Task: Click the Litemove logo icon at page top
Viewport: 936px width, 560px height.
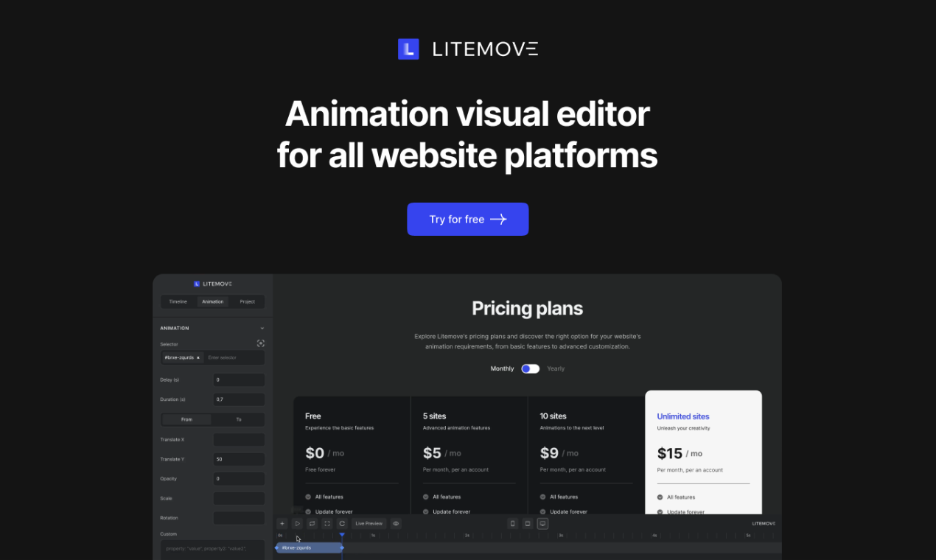Action: pyautogui.click(x=408, y=49)
